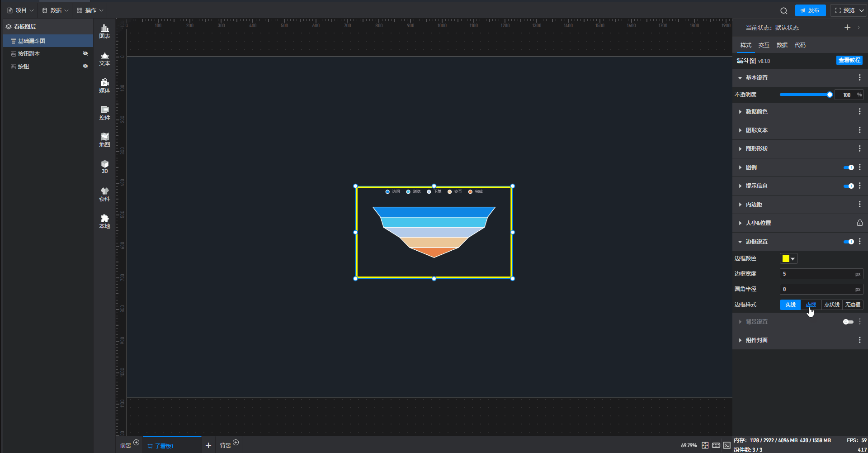Open the 控件 controls components panel

coord(104,113)
